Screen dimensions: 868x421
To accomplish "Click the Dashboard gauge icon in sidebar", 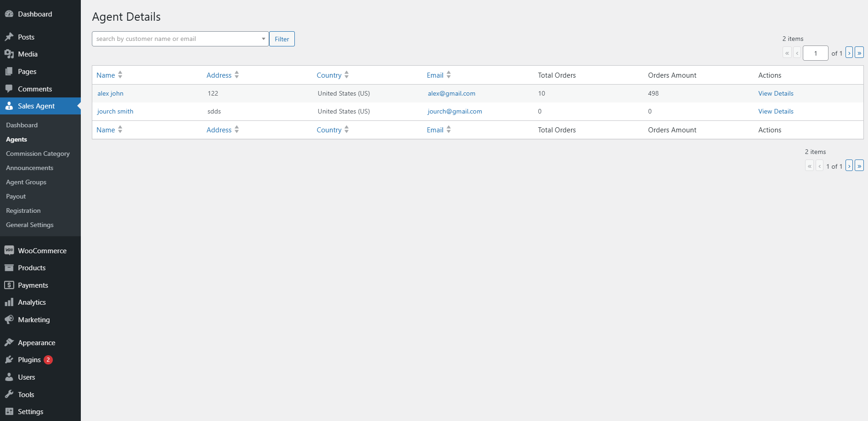I will (9, 14).
